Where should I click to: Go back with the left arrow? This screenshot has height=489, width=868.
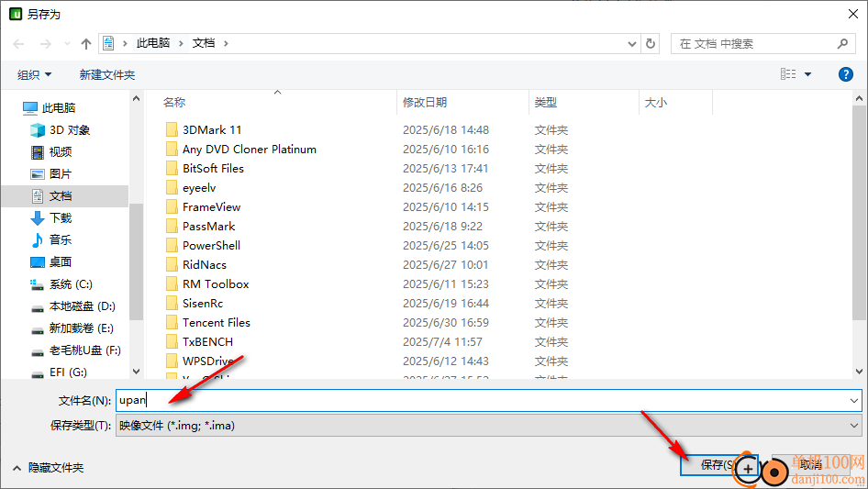[x=18, y=44]
